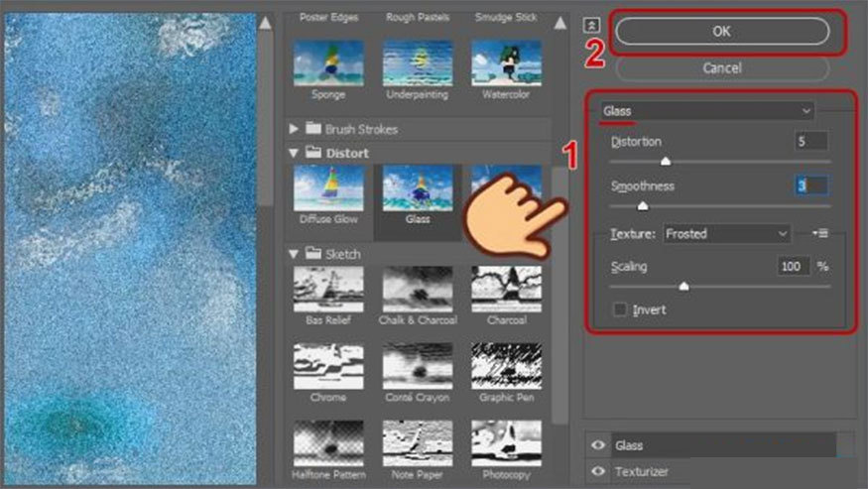This screenshot has width=868, height=489.
Task: Click the Smudge Stick filter label
Action: point(506,17)
